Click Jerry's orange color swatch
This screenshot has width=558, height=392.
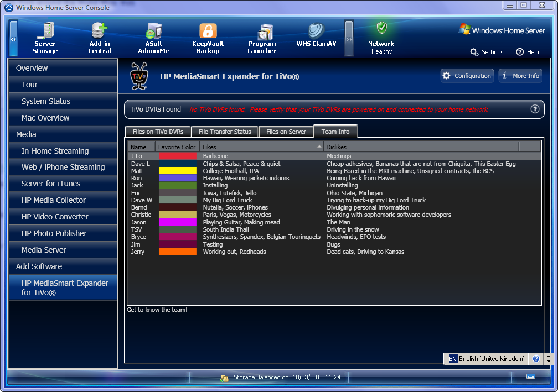(x=178, y=252)
